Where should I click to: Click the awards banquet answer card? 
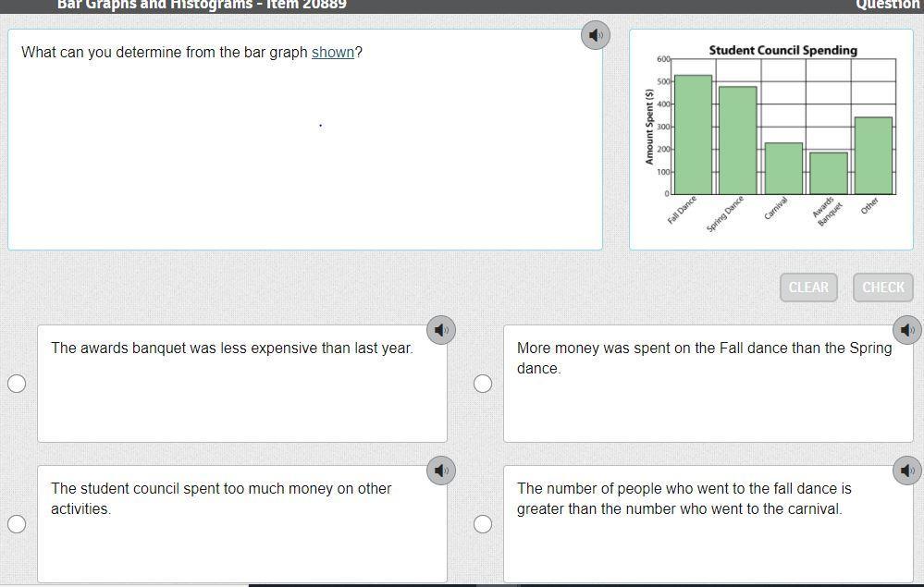(x=242, y=384)
